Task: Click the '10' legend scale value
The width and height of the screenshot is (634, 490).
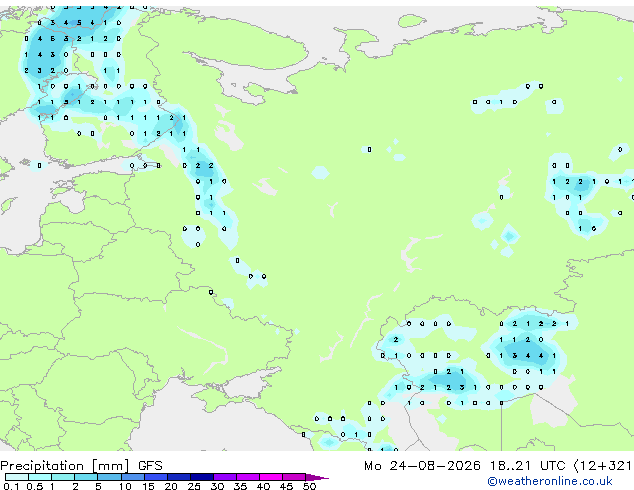Action: (125, 486)
